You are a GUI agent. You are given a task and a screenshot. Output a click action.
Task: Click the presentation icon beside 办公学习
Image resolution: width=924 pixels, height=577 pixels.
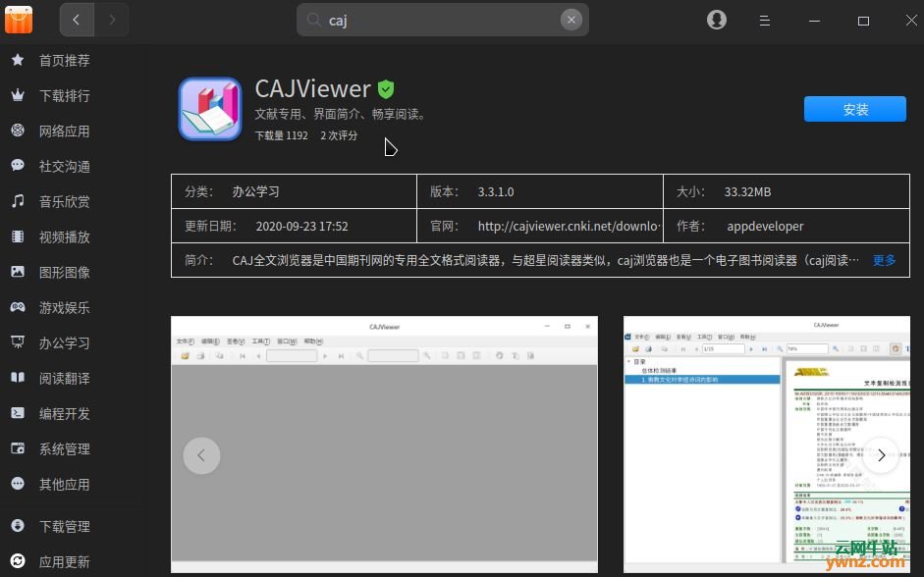coord(18,342)
